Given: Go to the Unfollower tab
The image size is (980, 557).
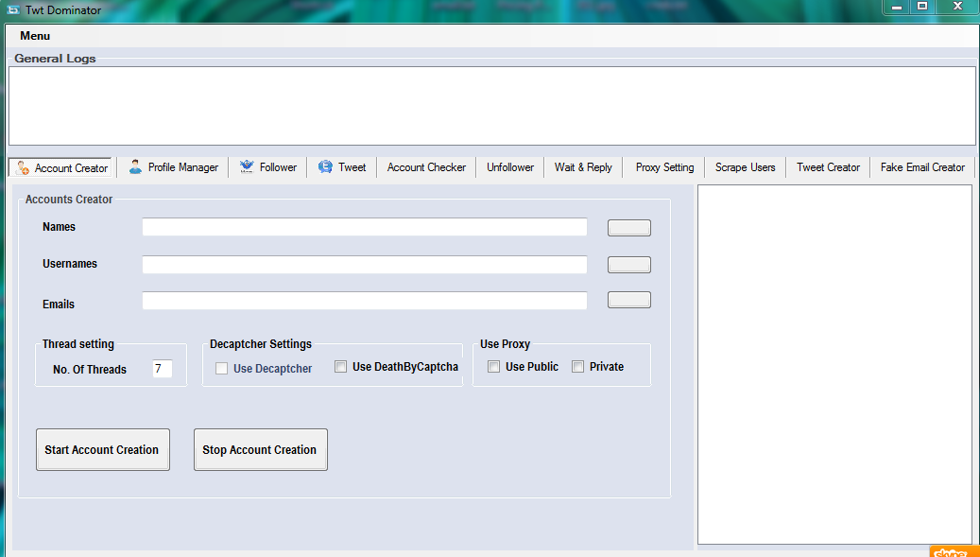Looking at the screenshot, I should [x=510, y=167].
